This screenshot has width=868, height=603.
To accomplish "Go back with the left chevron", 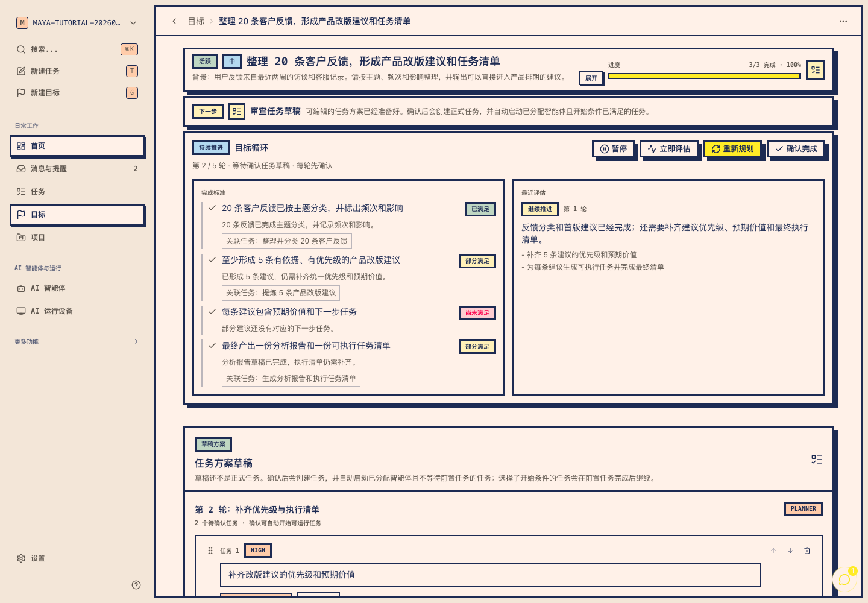I will (x=174, y=21).
